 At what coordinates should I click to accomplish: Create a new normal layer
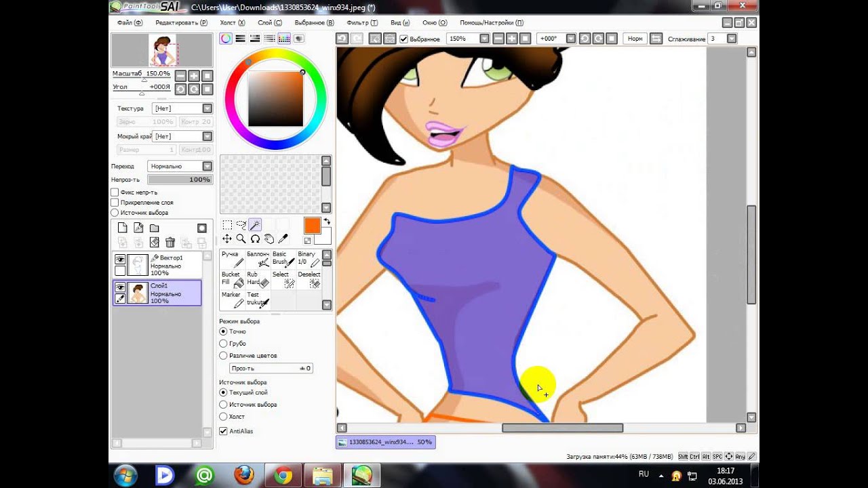point(122,228)
